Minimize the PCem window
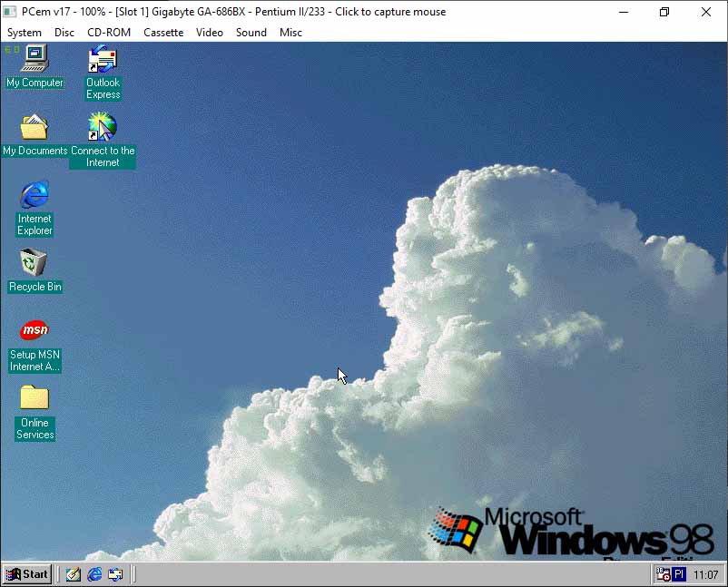Screen dimensions: 728x587 click(624, 12)
